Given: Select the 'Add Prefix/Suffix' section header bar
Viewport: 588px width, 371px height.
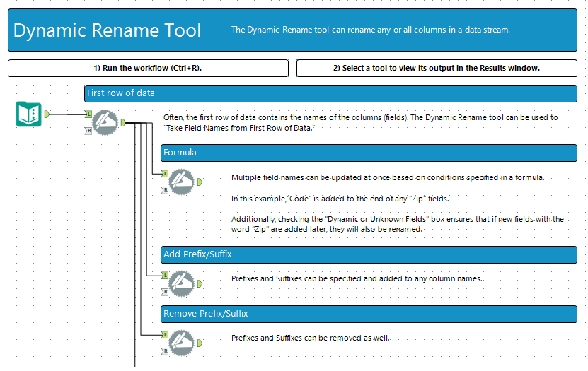Looking at the screenshot, I should [x=369, y=254].
